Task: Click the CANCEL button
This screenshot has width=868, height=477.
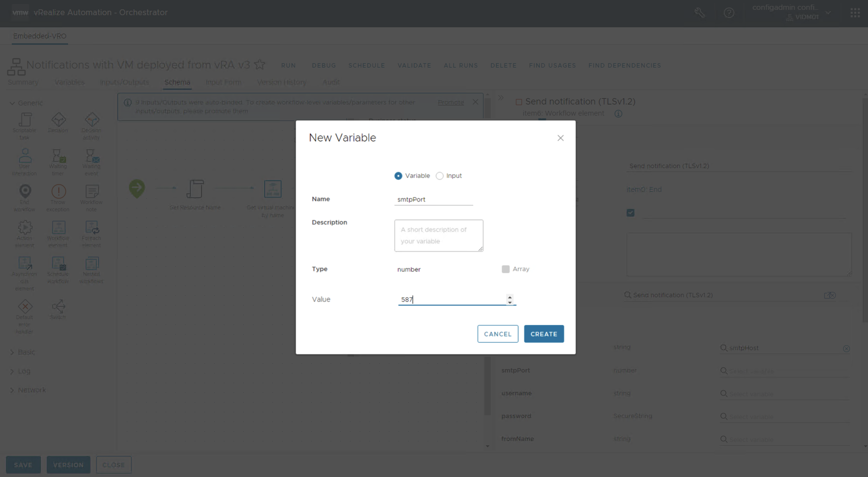Action: point(497,334)
